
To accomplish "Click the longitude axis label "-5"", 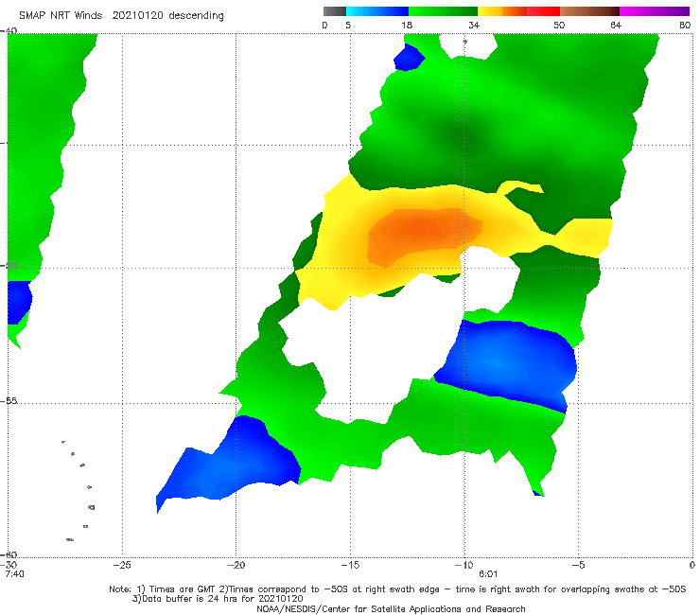I will pyautogui.click(x=578, y=565).
